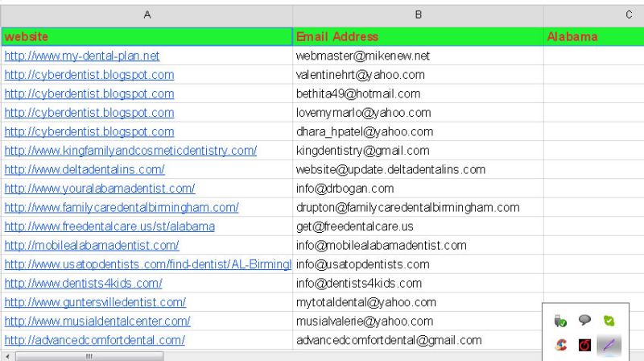
Task: Follow the deltadentalins.com link
Action: click(85, 169)
